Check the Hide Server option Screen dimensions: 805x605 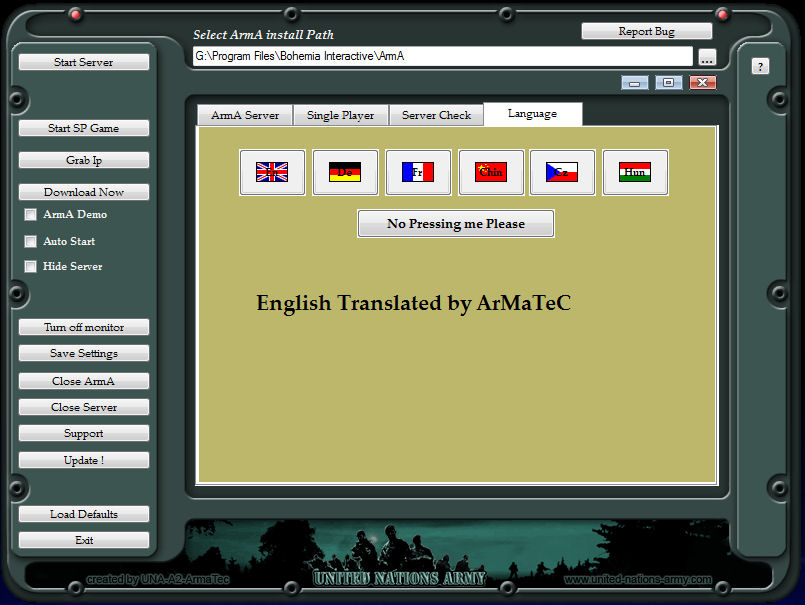[x=31, y=267]
